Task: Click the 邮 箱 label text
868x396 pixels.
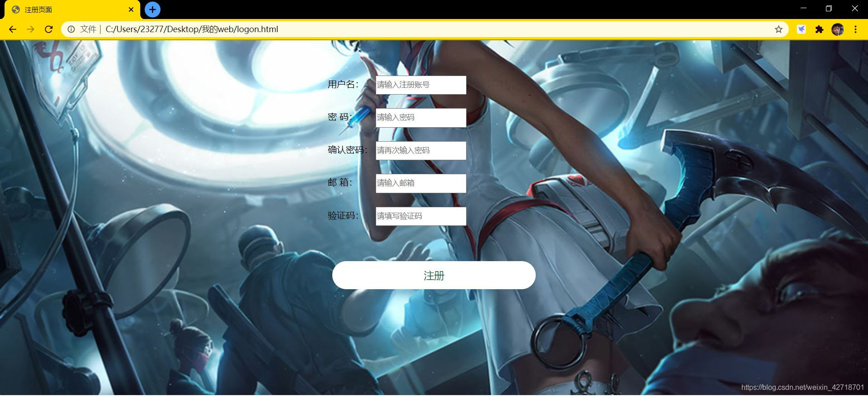Action: pos(340,183)
